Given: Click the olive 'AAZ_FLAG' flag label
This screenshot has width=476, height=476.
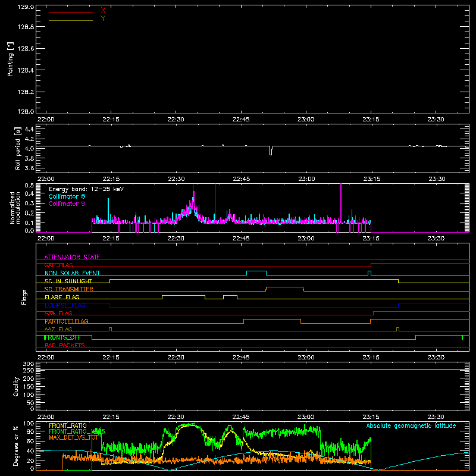Looking at the screenshot, I should click(58, 330).
